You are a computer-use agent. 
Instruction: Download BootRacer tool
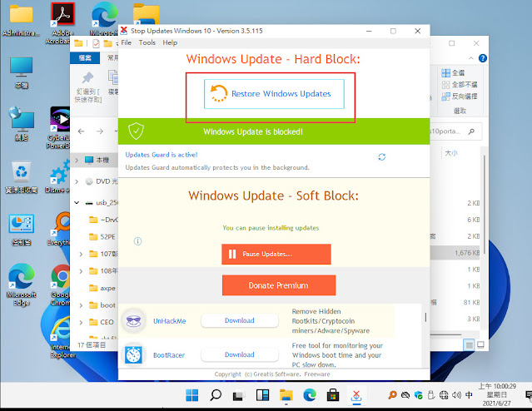tap(240, 354)
